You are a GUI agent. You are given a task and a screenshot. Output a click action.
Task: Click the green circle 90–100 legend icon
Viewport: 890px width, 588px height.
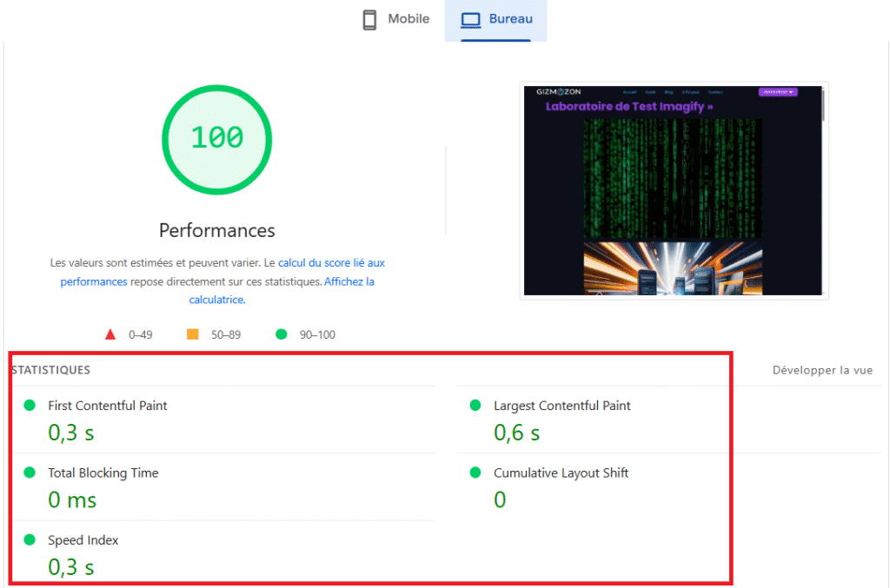coord(281,334)
